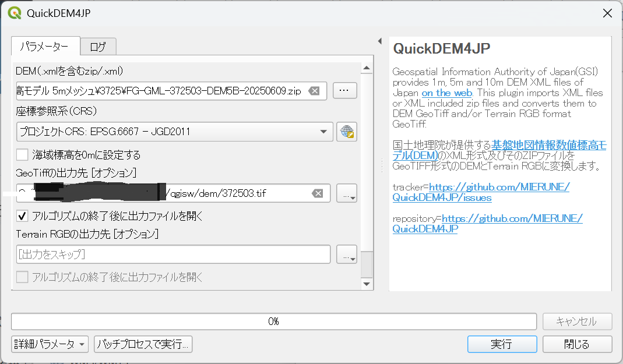623x364 pixels.
Task: Clear the GeoTiff output path field
Action: tap(318, 193)
